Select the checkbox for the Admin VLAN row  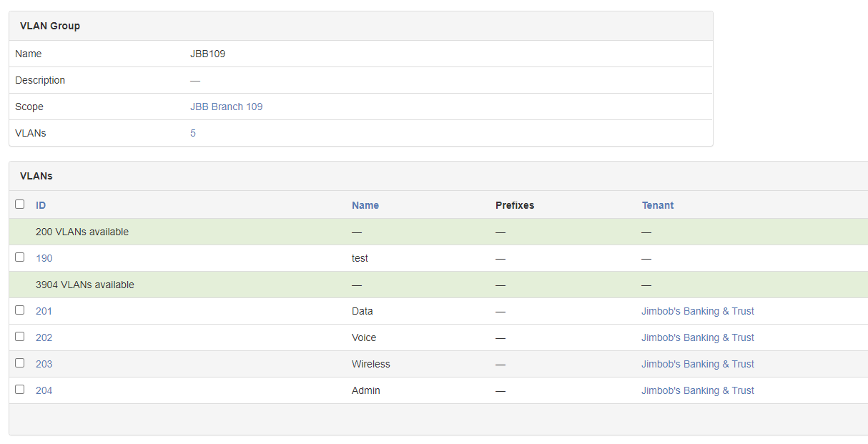(19, 389)
